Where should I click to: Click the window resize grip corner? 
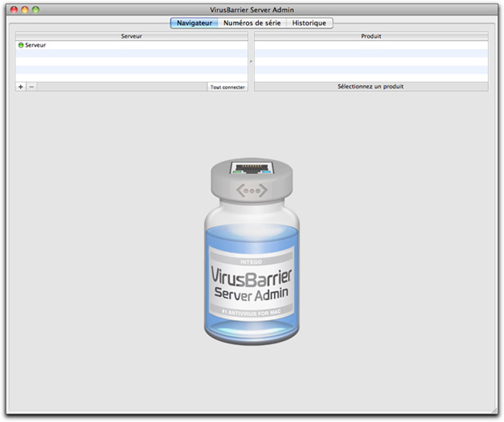click(x=494, y=410)
